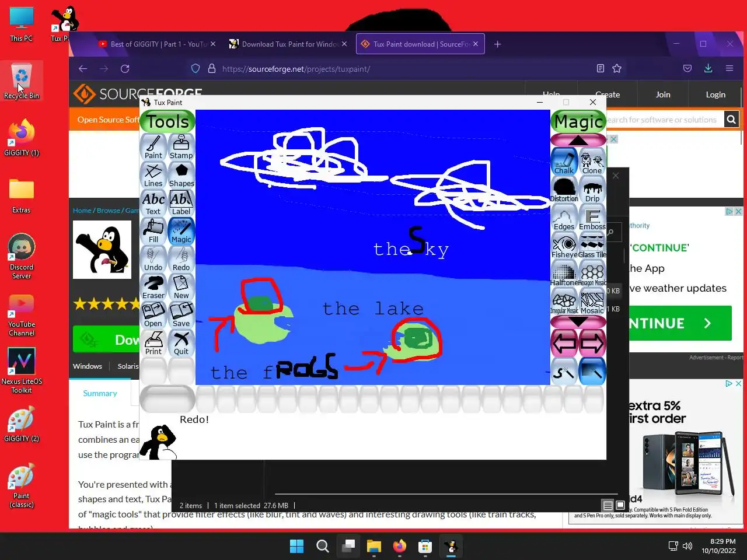
Task: Open Recycle Bin desktop icon
Action: (22, 82)
